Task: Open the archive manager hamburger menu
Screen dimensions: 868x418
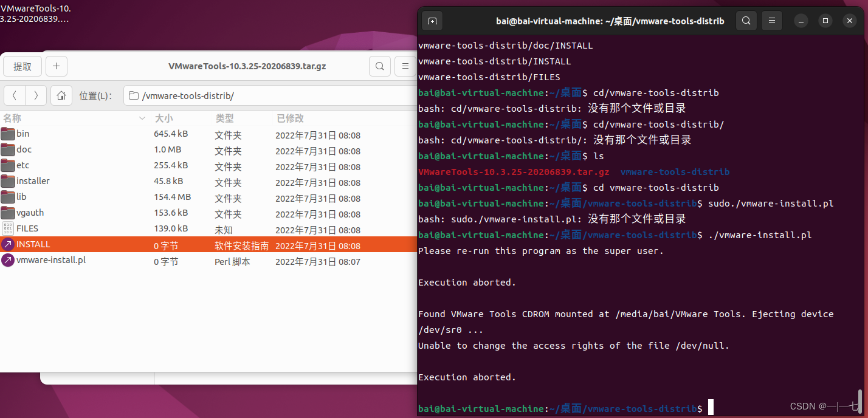Action: pyautogui.click(x=405, y=66)
